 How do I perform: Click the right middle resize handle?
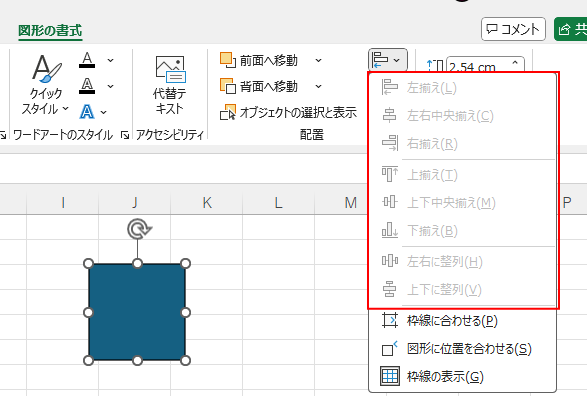tap(185, 312)
